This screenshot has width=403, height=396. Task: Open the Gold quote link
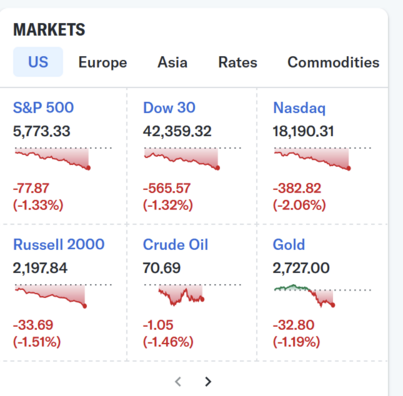pos(289,244)
